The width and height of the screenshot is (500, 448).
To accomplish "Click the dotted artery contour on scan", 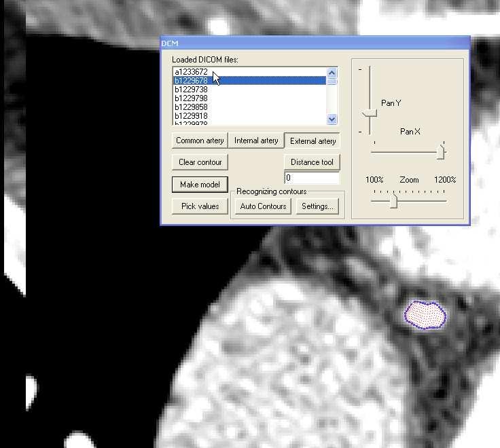I will [x=425, y=315].
